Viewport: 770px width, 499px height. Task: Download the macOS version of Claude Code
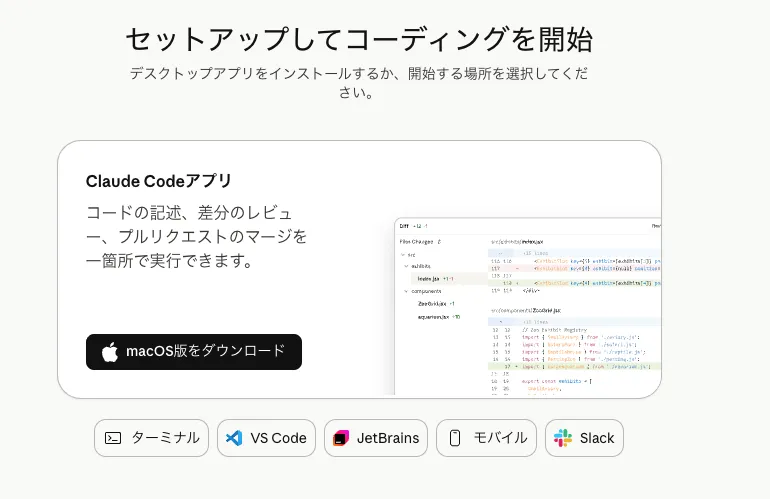click(193, 352)
